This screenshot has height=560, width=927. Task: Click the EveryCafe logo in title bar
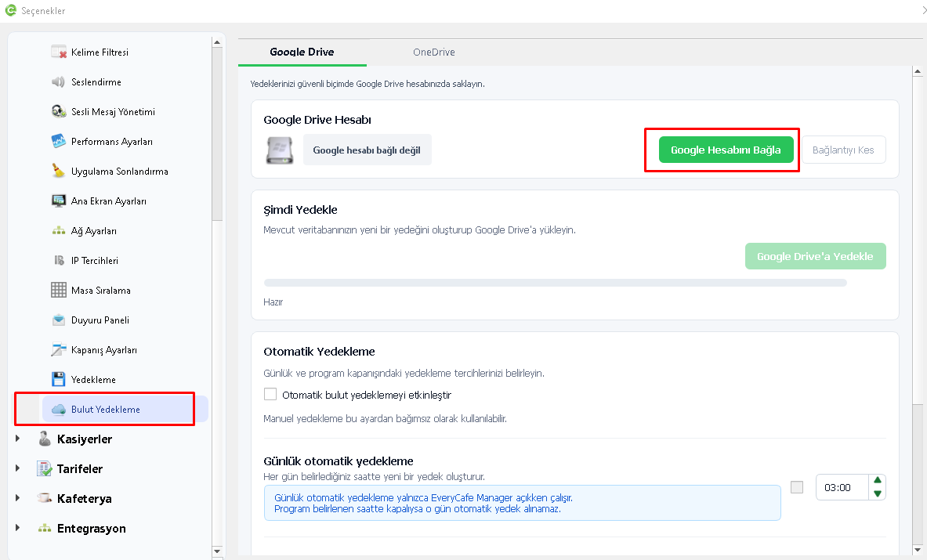coord(10,10)
